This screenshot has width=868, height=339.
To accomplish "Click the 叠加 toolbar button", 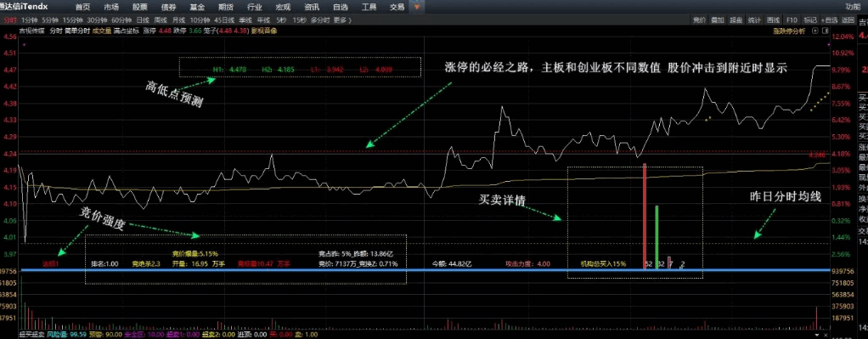I will click(718, 20).
